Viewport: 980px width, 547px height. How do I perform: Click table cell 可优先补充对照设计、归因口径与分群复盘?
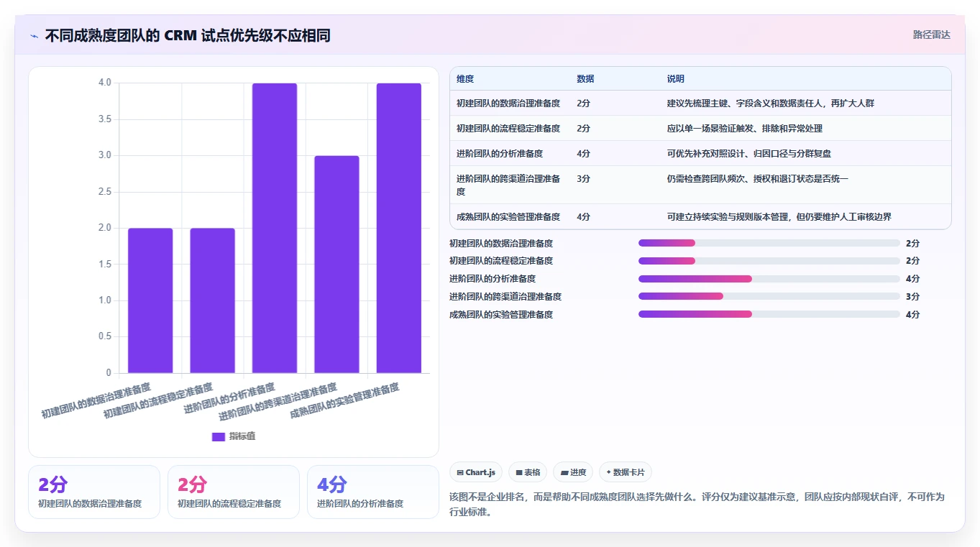(x=749, y=154)
